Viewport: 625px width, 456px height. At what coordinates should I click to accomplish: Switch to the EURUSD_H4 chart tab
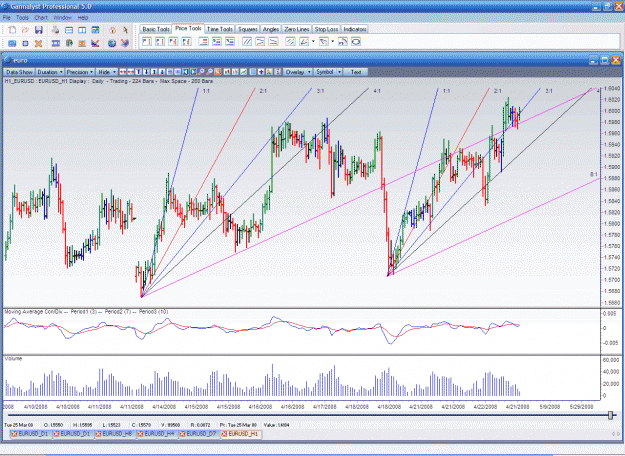click(158, 434)
